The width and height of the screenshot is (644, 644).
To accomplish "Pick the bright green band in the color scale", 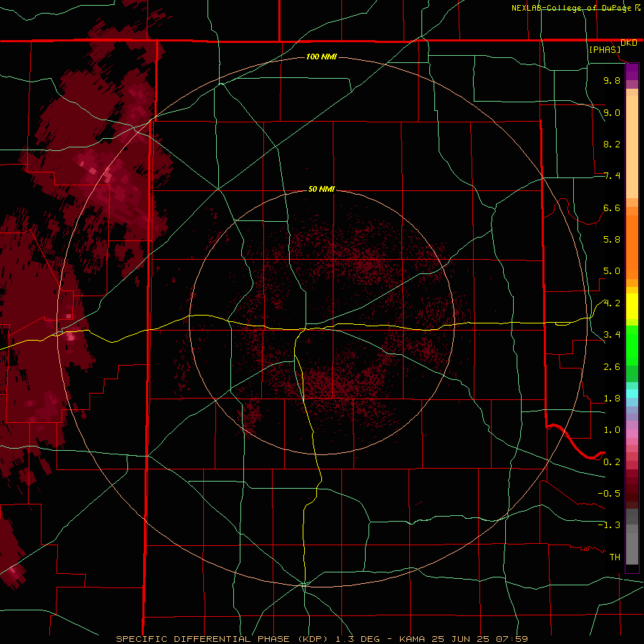I will tap(632, 345).
